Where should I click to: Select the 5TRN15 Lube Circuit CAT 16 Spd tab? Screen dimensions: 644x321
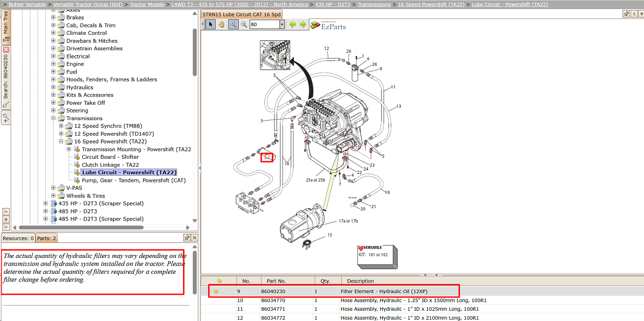coord(242,14)
